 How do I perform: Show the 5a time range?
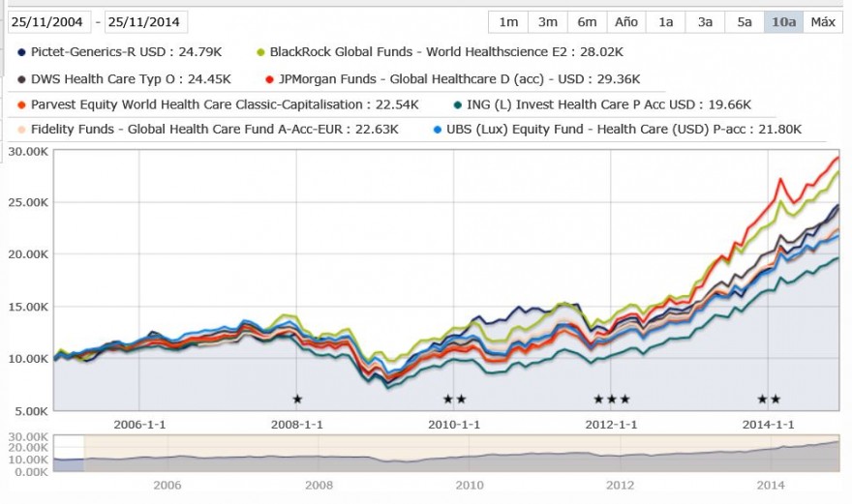point(744,22)
